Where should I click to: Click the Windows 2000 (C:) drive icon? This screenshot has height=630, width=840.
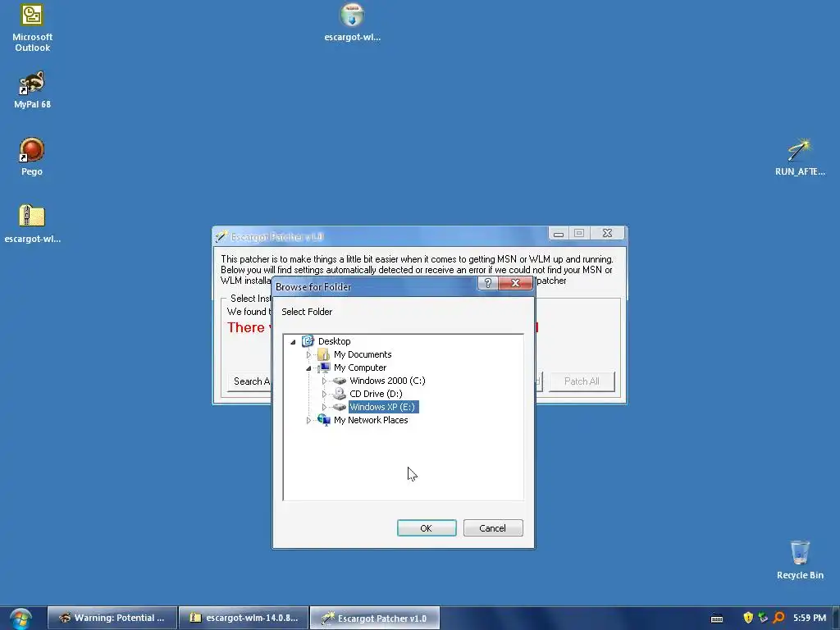(x=339, y=381)
